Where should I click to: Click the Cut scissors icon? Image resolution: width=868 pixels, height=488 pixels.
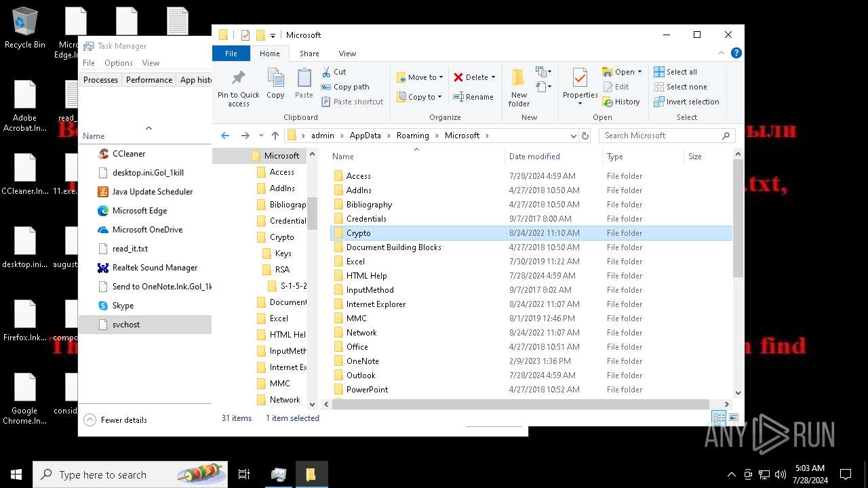pos(325,72)
